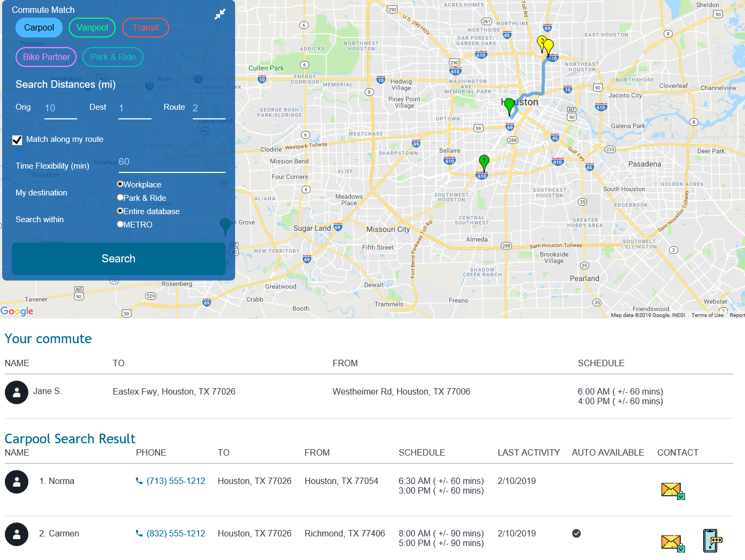This screenshot has height=560, width=745.
Task: Switch to Bike Partner mode
Action: (x=46, y=57)
